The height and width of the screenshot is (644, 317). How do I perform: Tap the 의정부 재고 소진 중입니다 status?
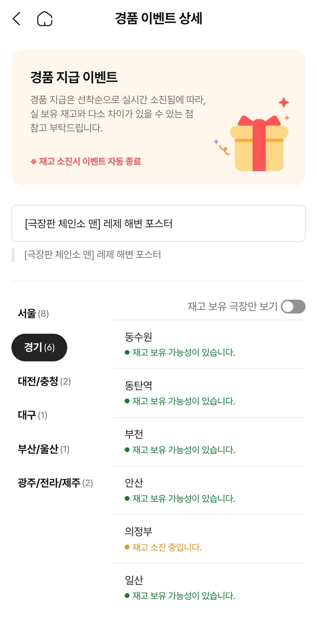167,547
